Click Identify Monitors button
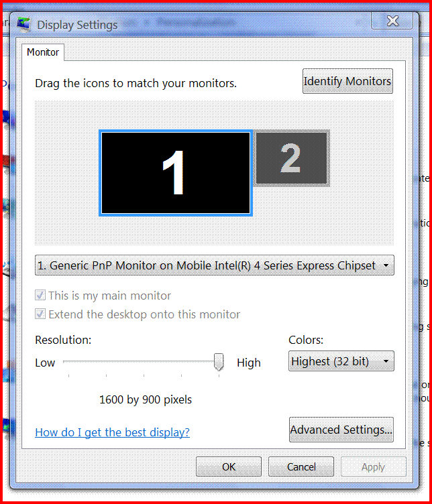The width and height of the screenshot is (432, 504). (x=347, y=81)
